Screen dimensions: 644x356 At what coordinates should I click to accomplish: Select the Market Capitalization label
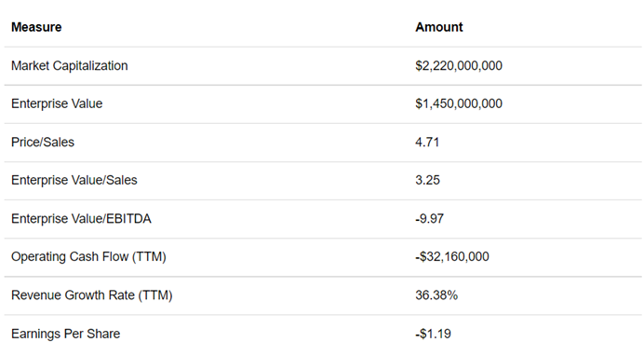pos(70,66)
